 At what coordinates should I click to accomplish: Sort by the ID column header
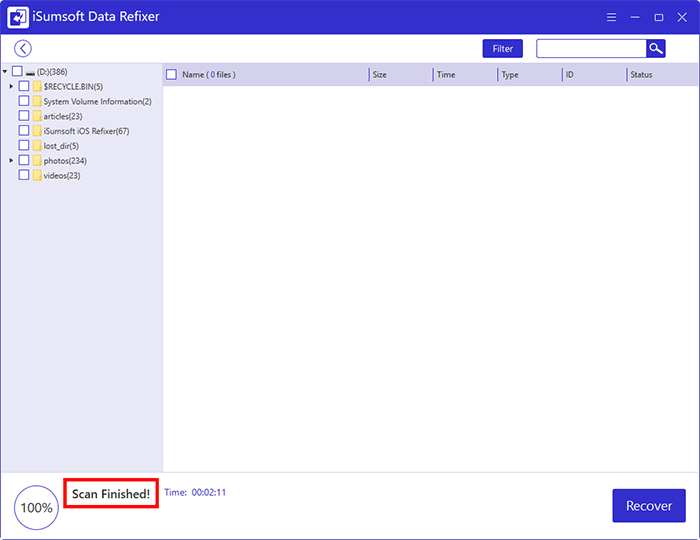pos(570,75)
